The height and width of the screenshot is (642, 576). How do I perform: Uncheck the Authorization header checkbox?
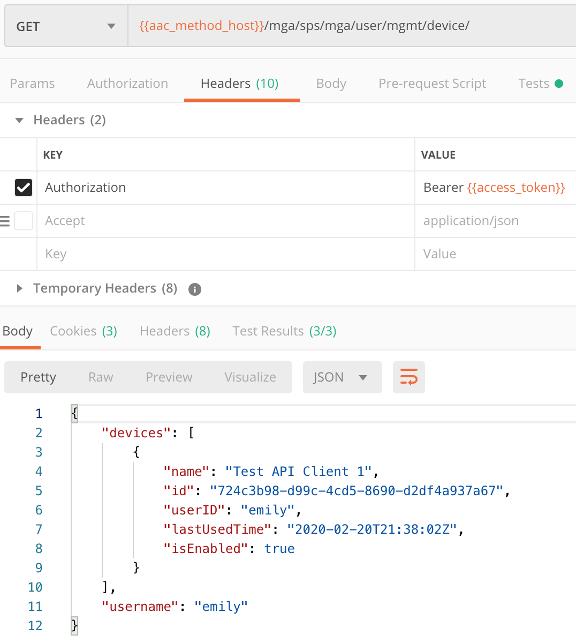(x=23, y=188)
